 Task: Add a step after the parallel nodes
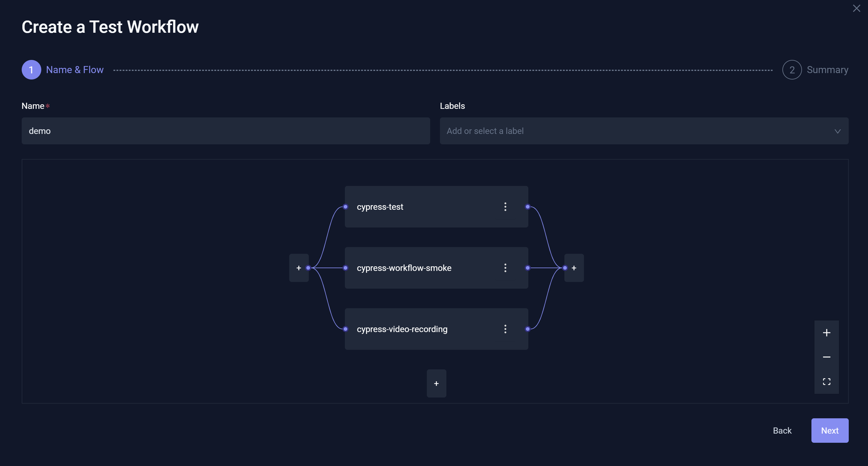(574, 268)
